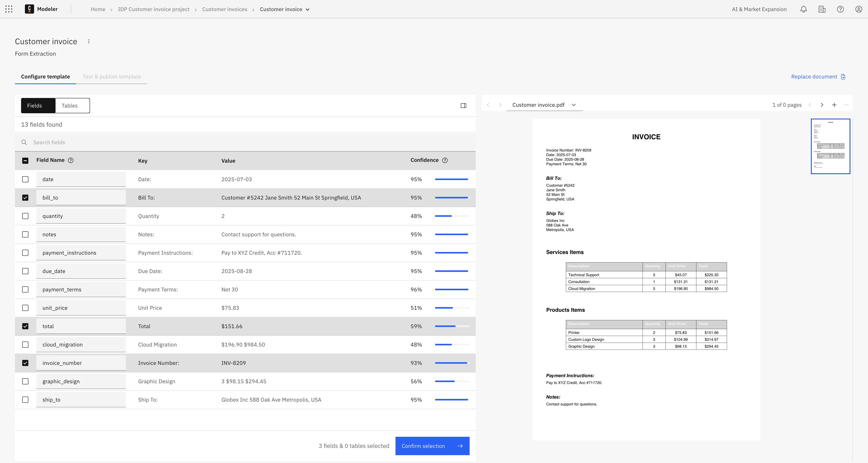Check the payment_instructions checkbox
The height and width of the screenshot is (463, 868).
point(25,253)
